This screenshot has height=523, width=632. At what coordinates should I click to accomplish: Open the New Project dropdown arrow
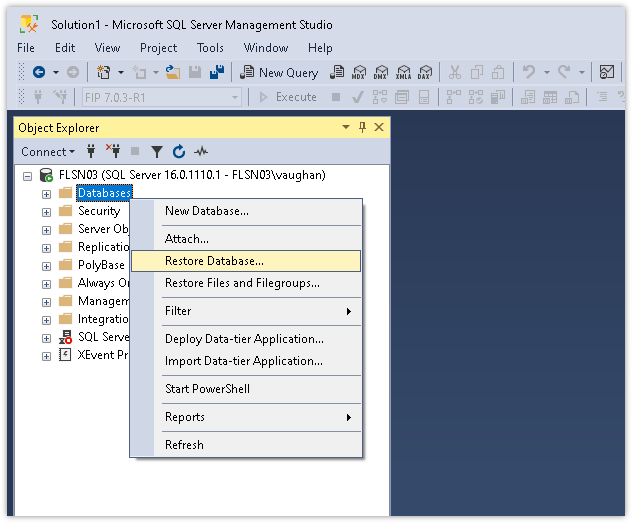click(121, 73)
